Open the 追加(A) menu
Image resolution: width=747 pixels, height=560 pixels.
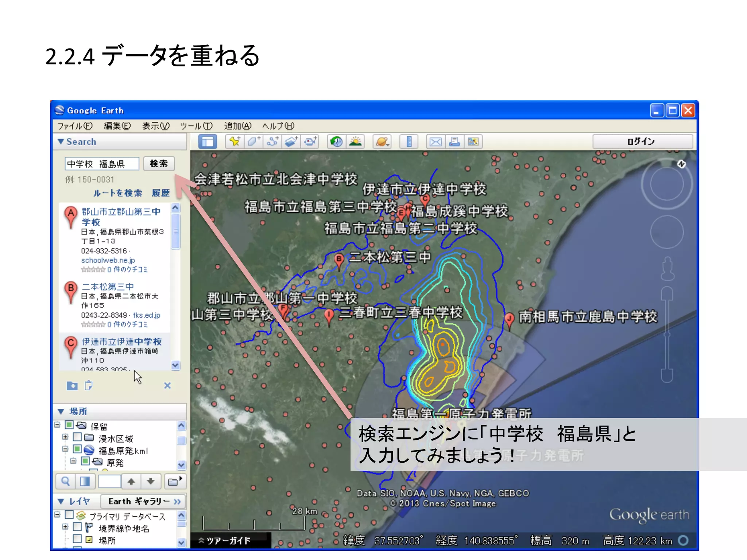(x=238, y=126)
